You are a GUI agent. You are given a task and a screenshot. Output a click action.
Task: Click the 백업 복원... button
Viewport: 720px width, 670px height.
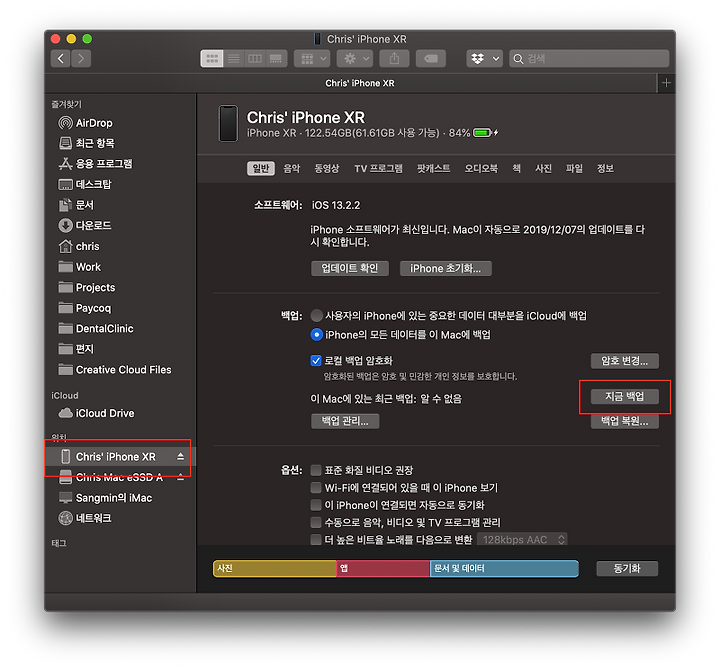624,421
